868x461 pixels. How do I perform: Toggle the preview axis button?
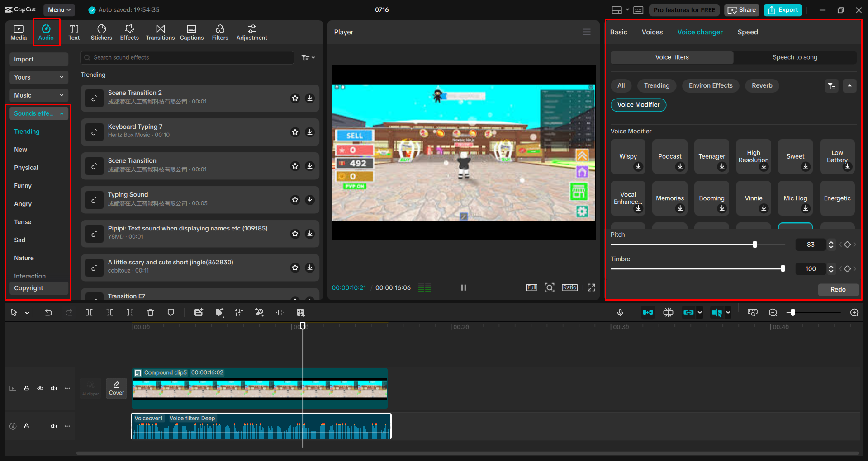[716, 312]
